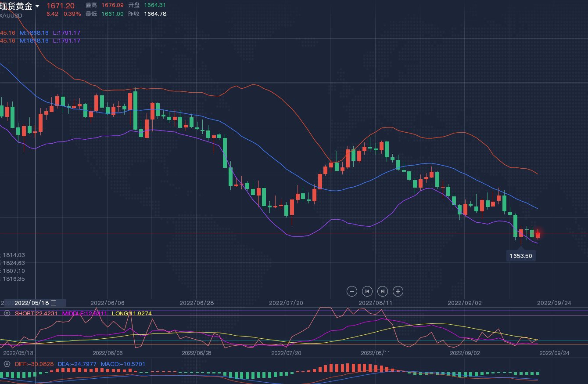This screenshot has height=384, width=588.
Task: Click the 现货黄金 instrument name
Action: coord(16,6)
